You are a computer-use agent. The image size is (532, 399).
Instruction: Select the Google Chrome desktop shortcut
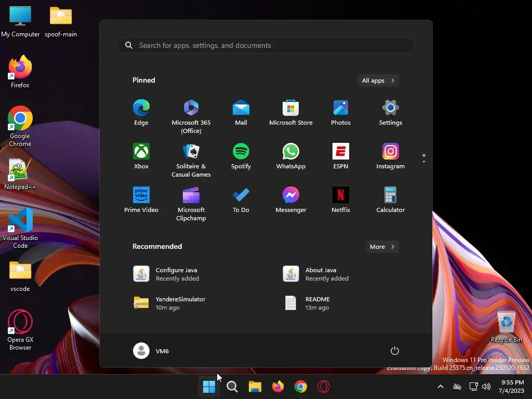click(x=20, y=126)
